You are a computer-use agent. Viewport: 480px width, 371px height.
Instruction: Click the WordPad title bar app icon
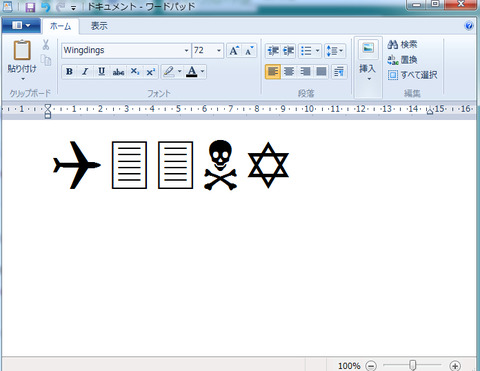(x=8, y=6)
